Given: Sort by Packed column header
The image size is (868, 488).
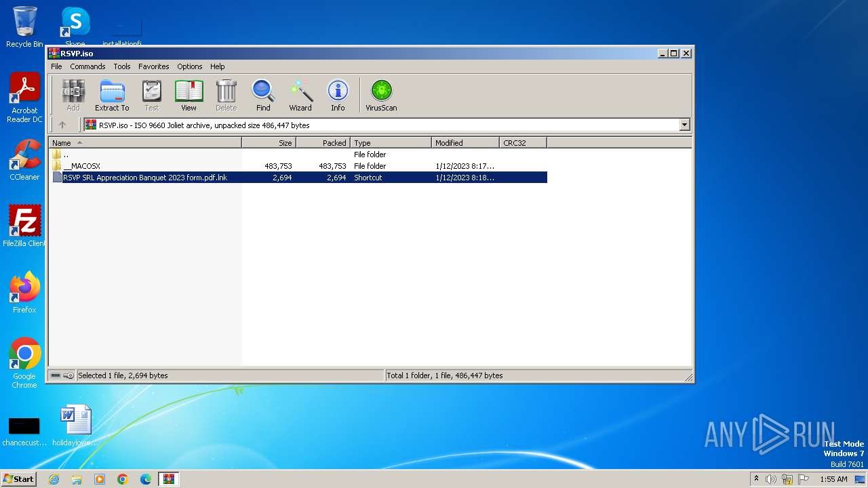Looking at the screenshot, I should pos(323,143).
